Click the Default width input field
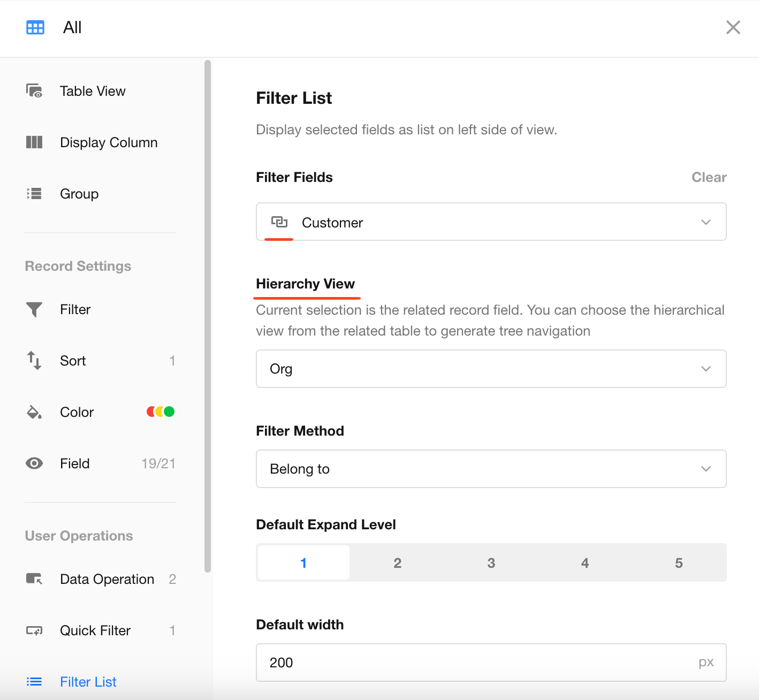The width and height of the screenshot is (759, 700). (476, 663)
